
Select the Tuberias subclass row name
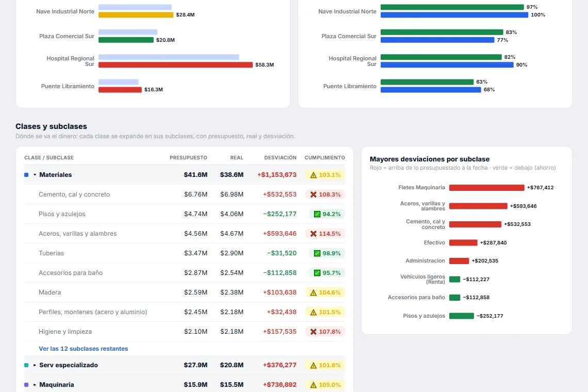coord(51,253)
